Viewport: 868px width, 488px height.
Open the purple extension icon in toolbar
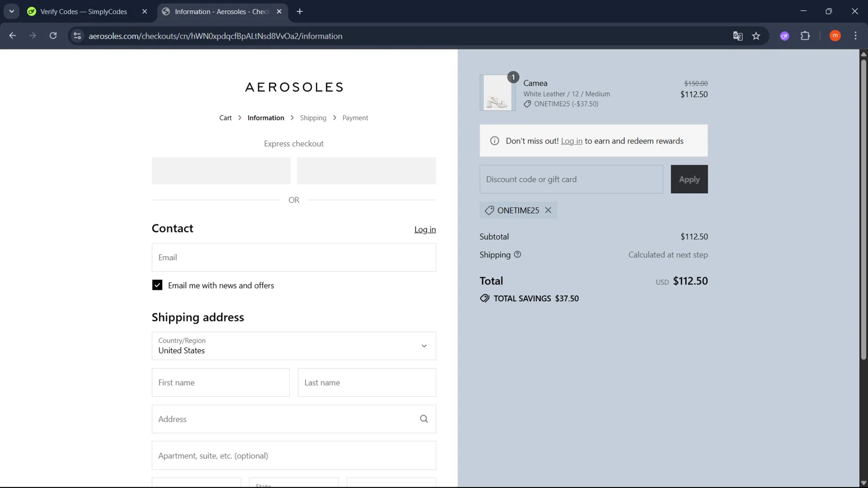(785, 36)
